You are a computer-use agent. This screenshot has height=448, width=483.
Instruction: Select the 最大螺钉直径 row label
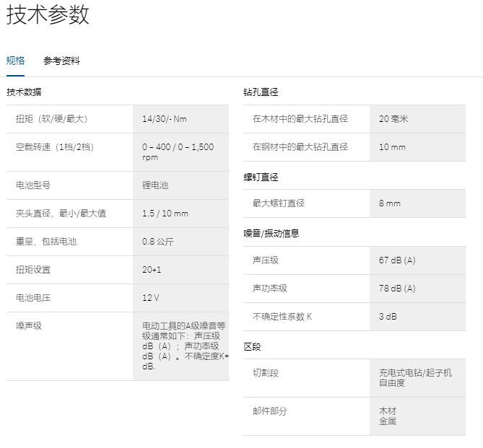pos(279,203)
